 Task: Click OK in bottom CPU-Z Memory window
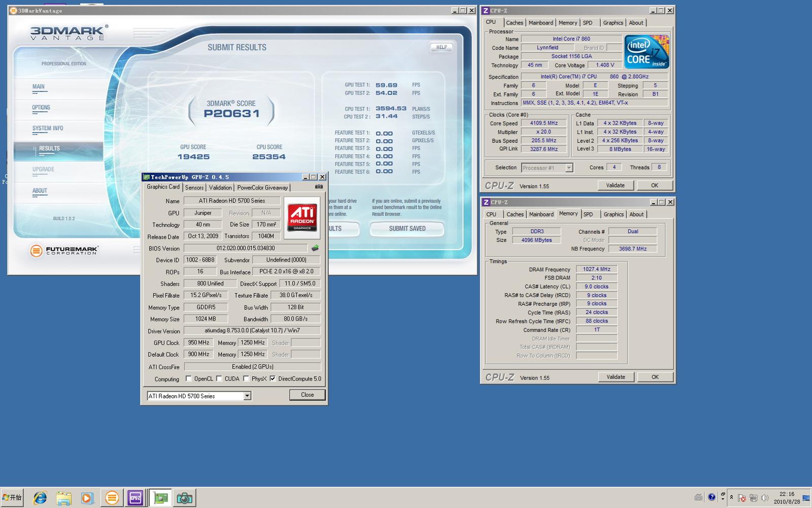pos(655,377)
